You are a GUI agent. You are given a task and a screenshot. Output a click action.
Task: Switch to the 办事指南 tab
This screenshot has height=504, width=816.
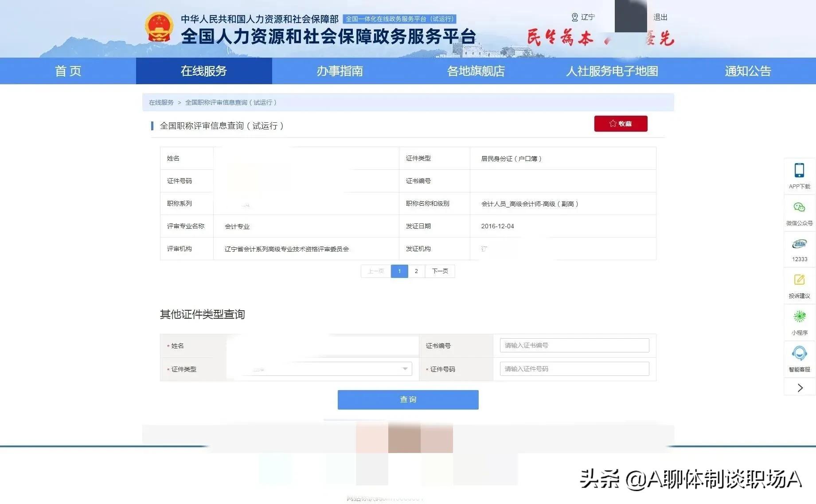pos(340,71)
